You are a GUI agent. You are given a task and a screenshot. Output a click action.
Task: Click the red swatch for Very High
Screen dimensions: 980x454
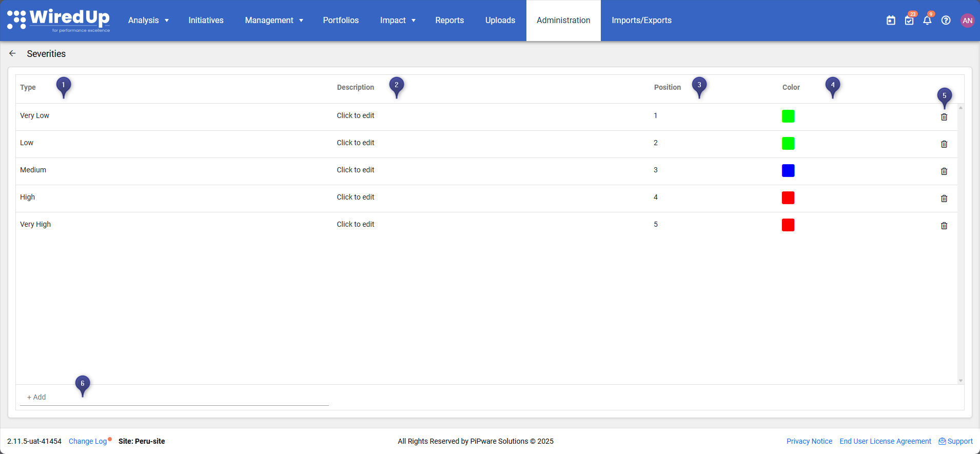(x=788, y=225)
